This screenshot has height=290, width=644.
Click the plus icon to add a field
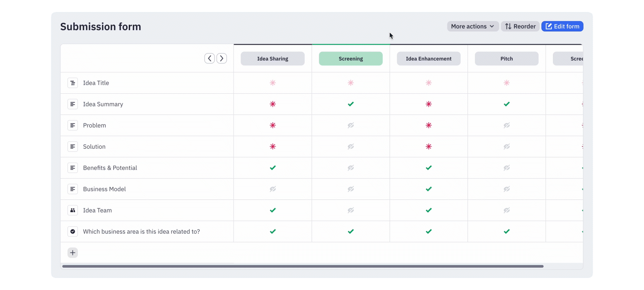[x=73, y=253]
